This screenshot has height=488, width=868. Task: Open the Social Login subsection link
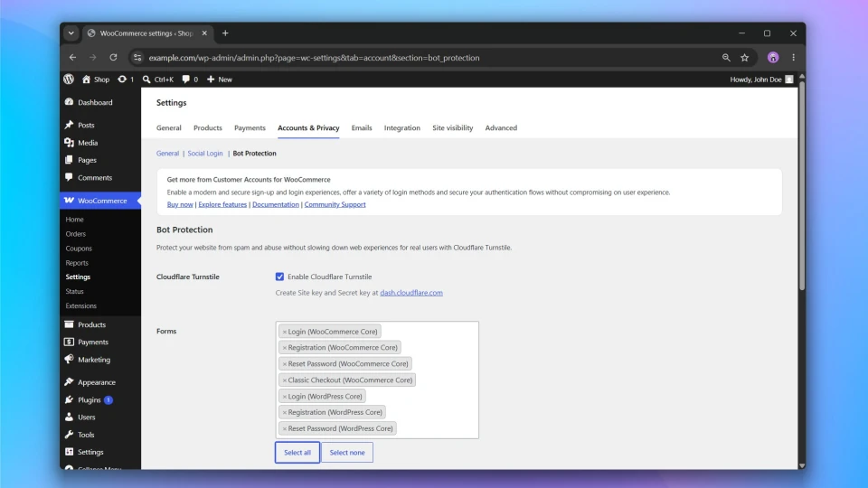point(205,154)
